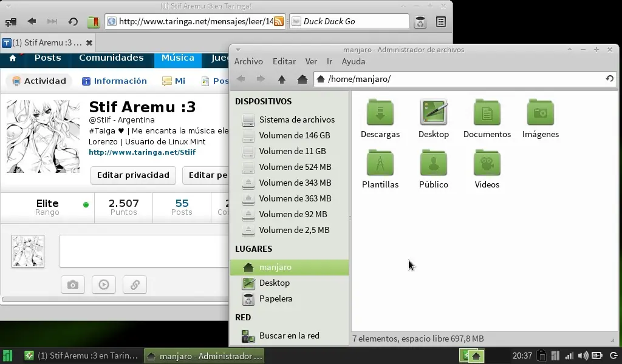Go to home folder in file manager toolbar
The width and height of the screenshot is (622, 364).
point(302,79)
